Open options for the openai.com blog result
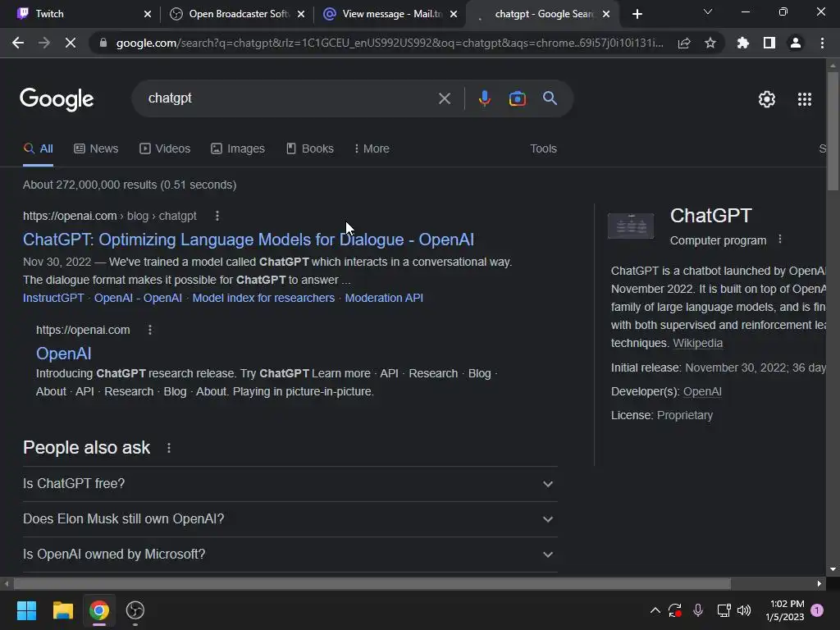 tap(217, 216)
